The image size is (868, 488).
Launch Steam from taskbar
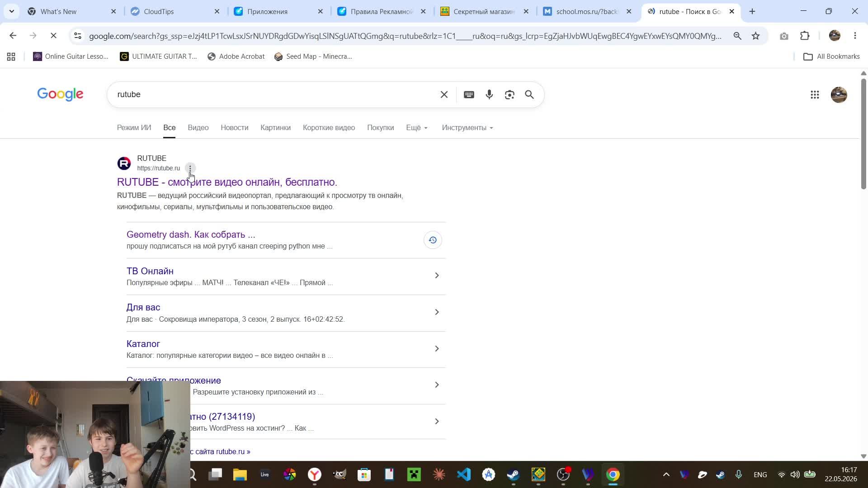point(513,474)
